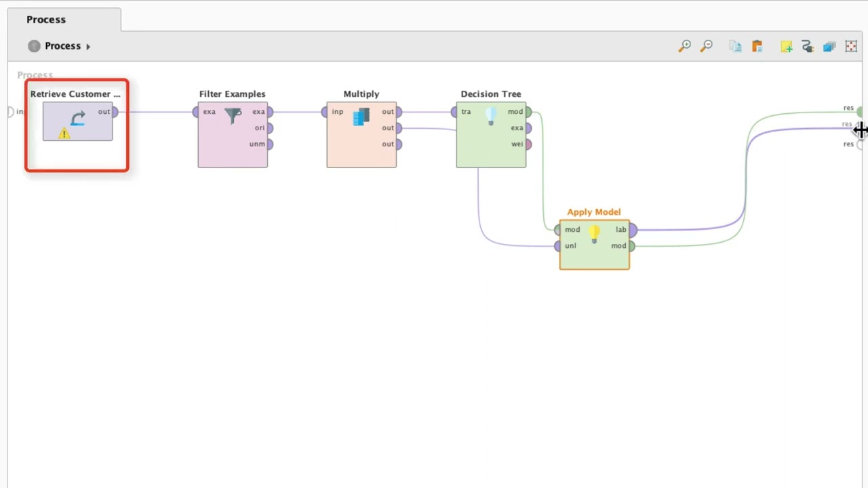
Task: Zoom out of the process canvas
Action: (x=706, y=46)
